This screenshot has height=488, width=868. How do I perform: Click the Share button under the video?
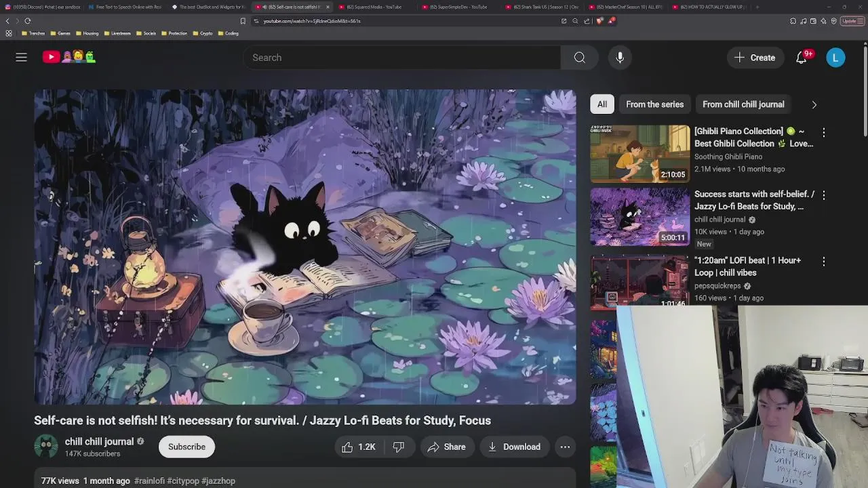pos(446,447)
